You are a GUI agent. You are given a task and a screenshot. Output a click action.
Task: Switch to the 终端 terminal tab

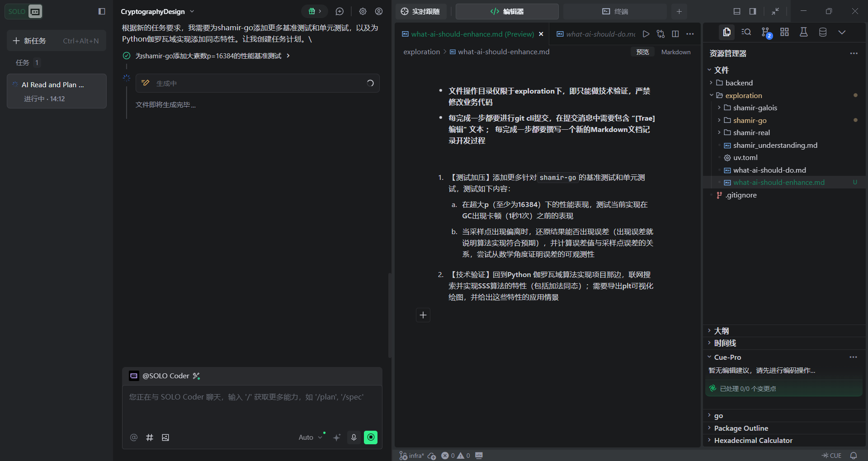(615, 11)
